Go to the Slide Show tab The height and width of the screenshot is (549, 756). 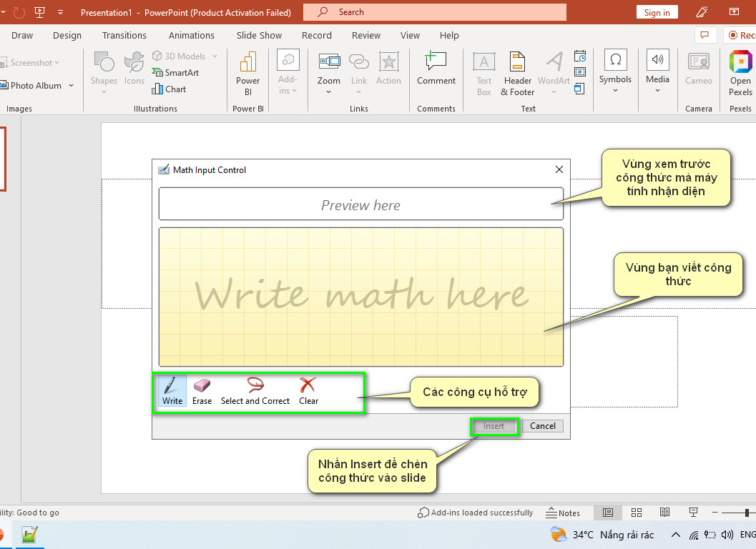259,35
